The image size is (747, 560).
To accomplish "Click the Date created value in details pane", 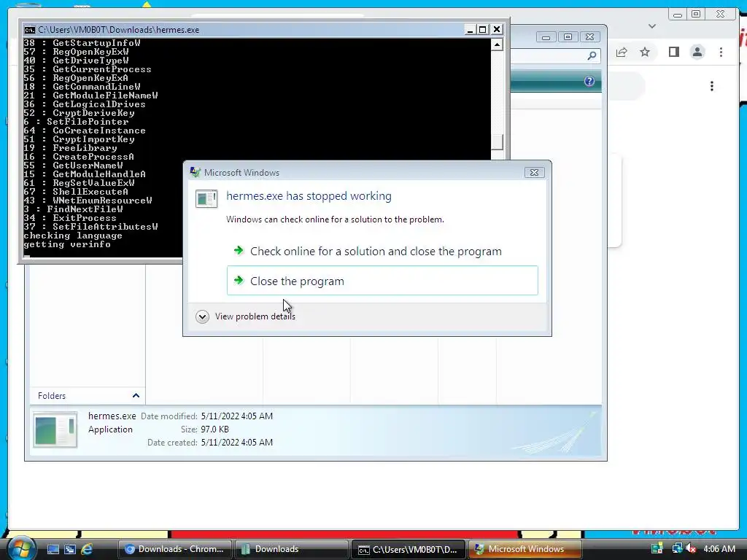I will point(237,442).
